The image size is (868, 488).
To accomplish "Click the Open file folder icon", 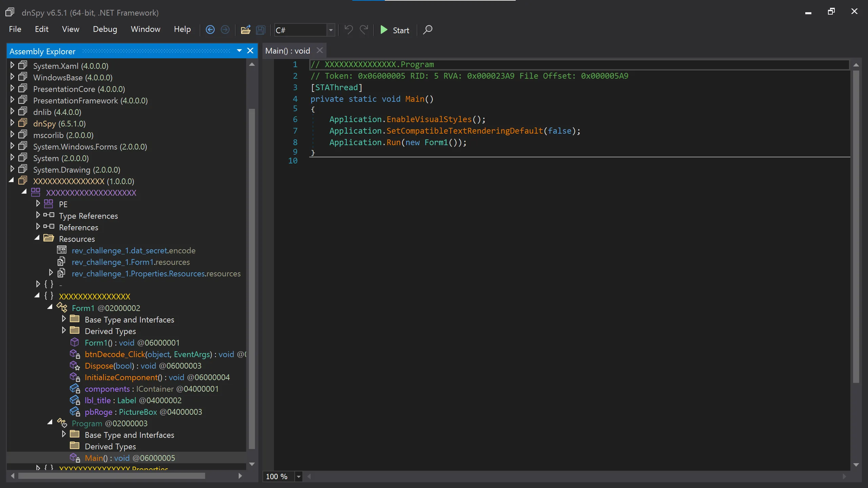I will click(245, 30).
